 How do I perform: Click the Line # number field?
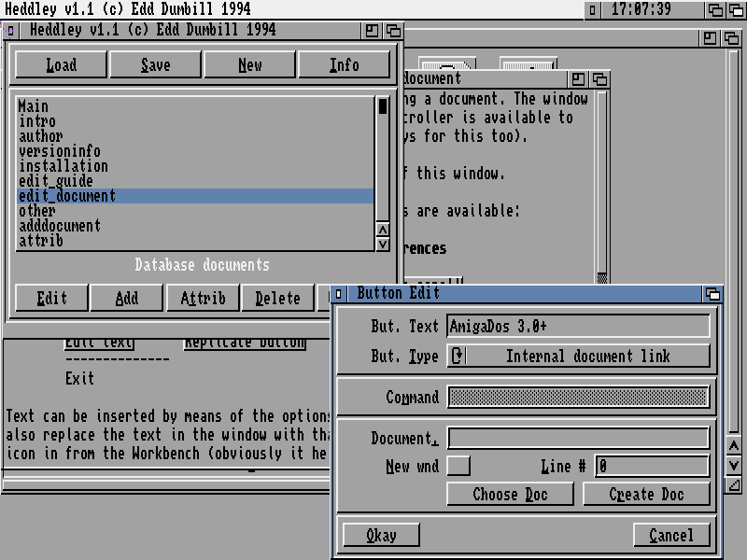pos(652,466)
